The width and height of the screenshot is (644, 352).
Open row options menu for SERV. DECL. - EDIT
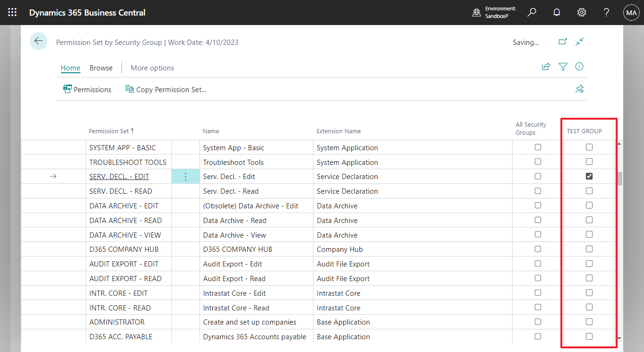coord(185,177)
